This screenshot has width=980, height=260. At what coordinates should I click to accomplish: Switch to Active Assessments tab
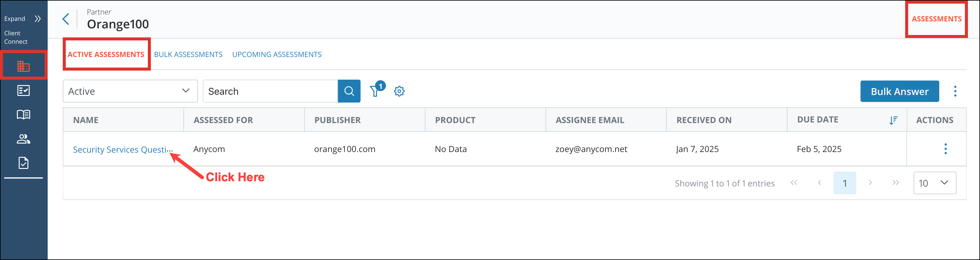106,54
